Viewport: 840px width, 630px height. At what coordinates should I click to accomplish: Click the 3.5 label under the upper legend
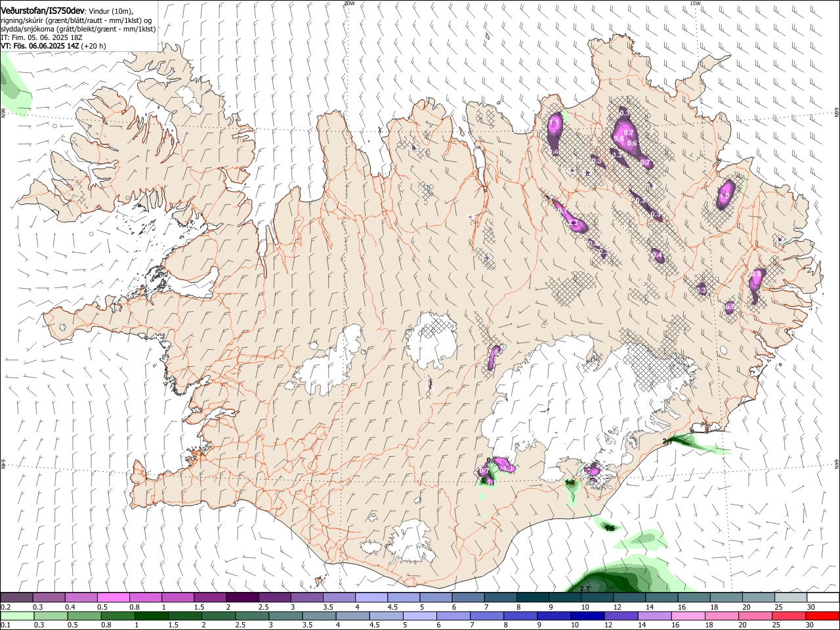[327, 607]
